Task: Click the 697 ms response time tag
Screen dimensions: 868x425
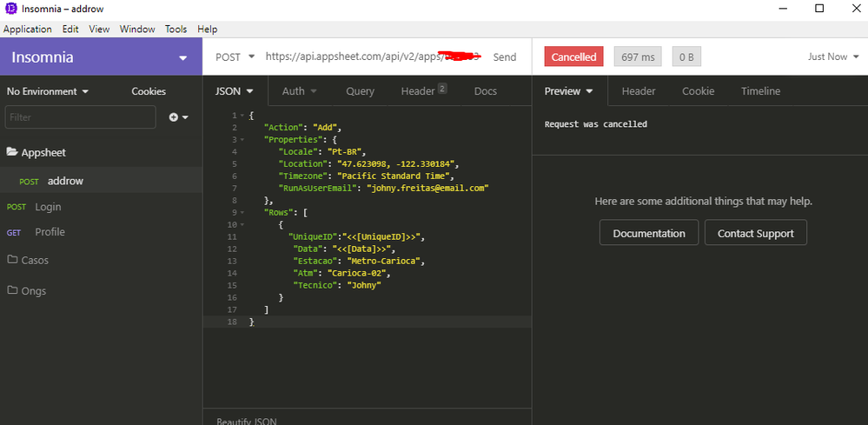Action: (638, 57)
